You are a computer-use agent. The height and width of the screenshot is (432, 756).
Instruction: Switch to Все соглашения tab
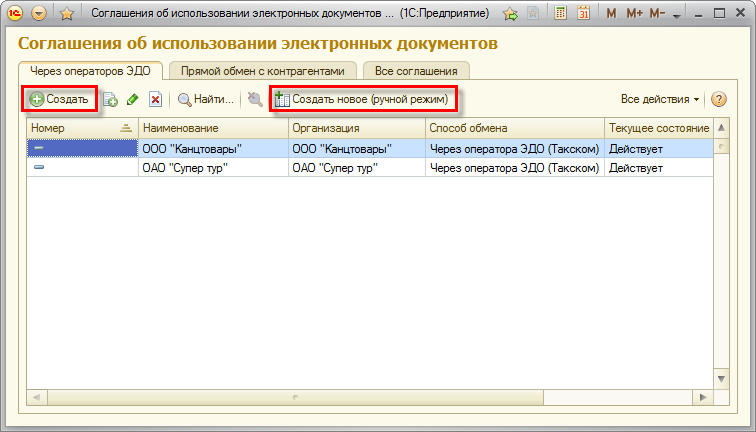[416, 71]
